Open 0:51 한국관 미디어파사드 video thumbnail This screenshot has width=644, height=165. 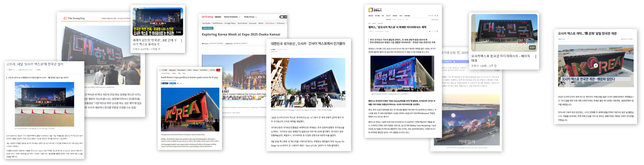tap(504, 33)
